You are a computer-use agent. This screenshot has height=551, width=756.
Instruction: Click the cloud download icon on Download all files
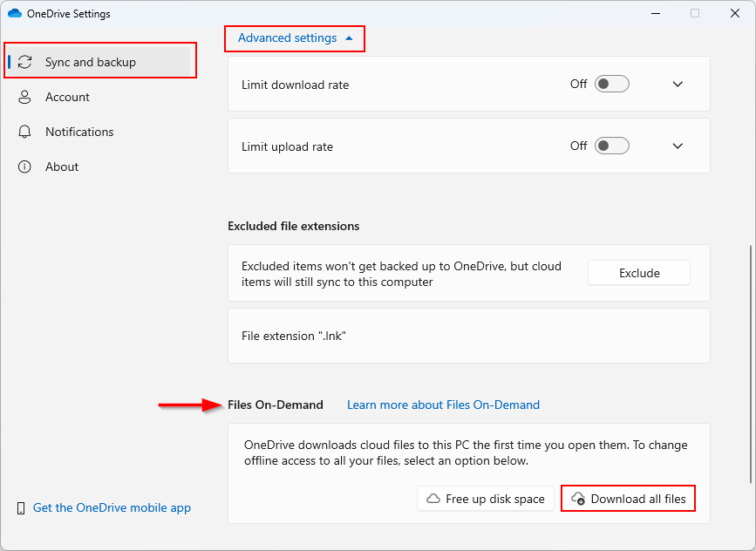point(578,499)
